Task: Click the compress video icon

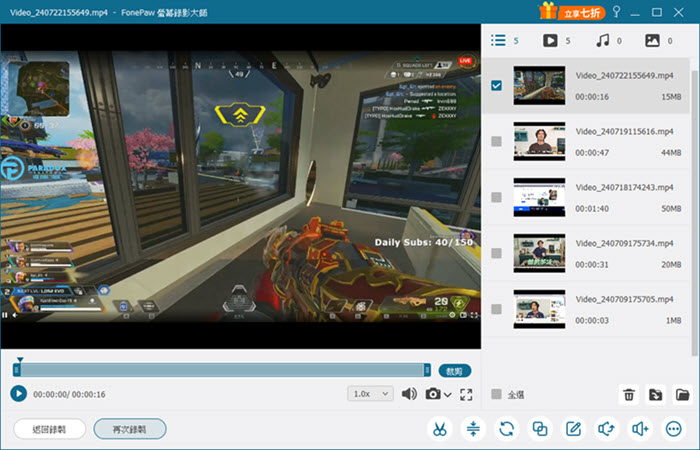Action: pyautogui.click(x=473, y=429)
